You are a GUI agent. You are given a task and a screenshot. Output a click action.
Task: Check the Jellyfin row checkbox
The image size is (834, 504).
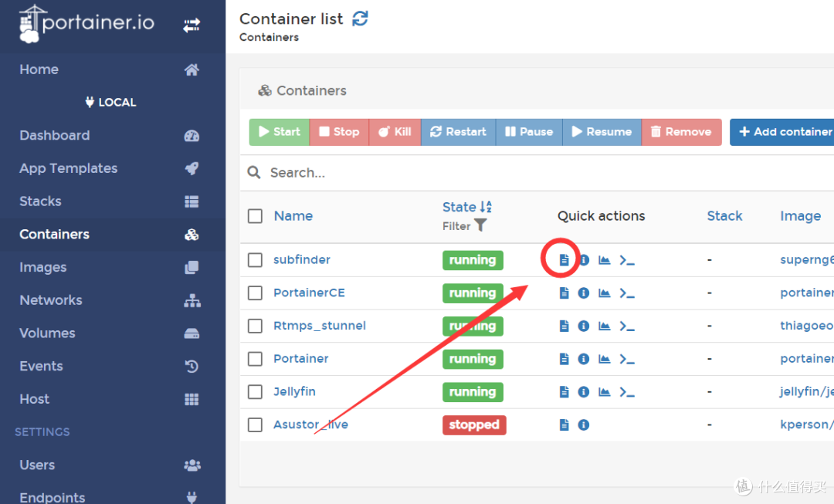(x=256, y=392)
